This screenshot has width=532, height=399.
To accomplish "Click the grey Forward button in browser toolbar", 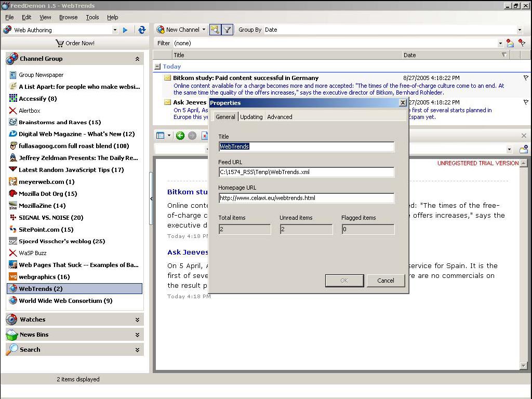I will (x=192, y=136).
